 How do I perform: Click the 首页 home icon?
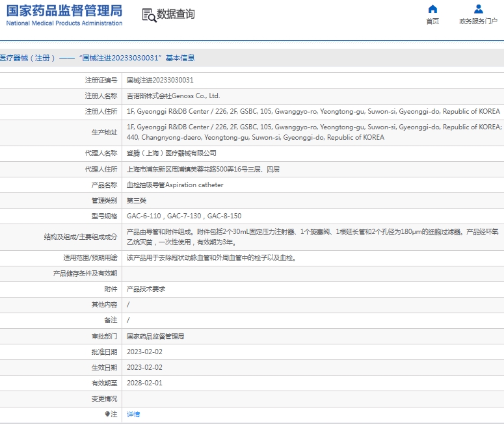pyautogui.click(x=432, y=9)
